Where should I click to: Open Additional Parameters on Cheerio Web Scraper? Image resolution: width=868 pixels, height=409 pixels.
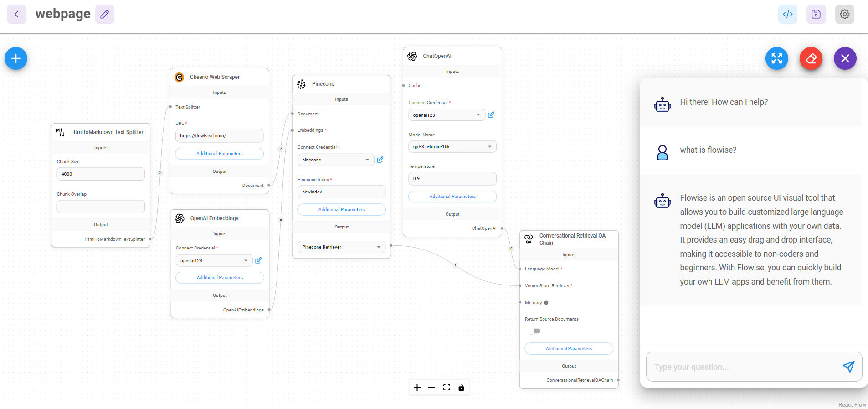(219, 154)
